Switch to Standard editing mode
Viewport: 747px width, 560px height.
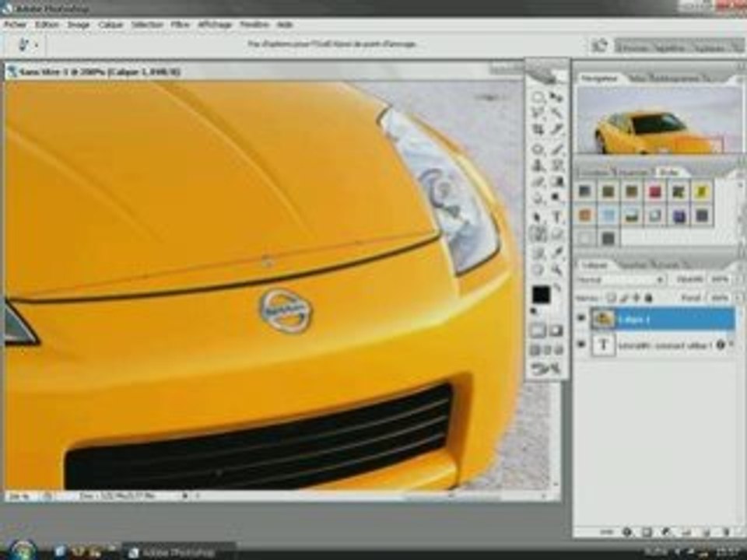538,331
